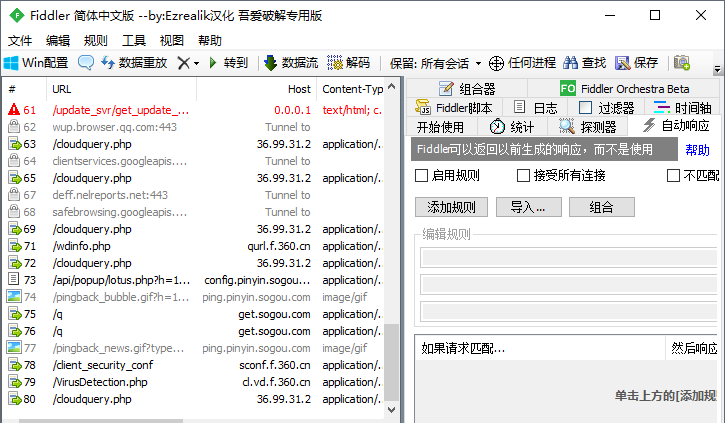Image resolution: width=725 pixels, height=439 pixels.
Task: Open the 规则 menu
Action: 96,41
